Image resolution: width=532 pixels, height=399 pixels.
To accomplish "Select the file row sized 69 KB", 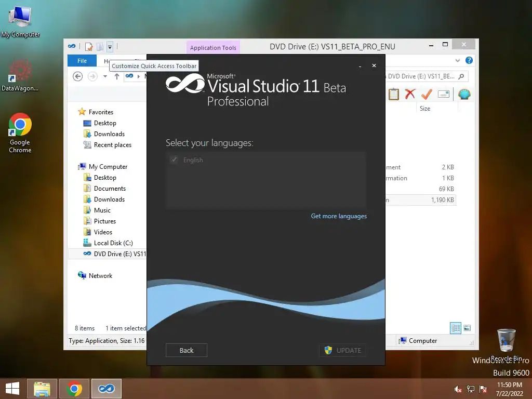I will tap(420, 189).
